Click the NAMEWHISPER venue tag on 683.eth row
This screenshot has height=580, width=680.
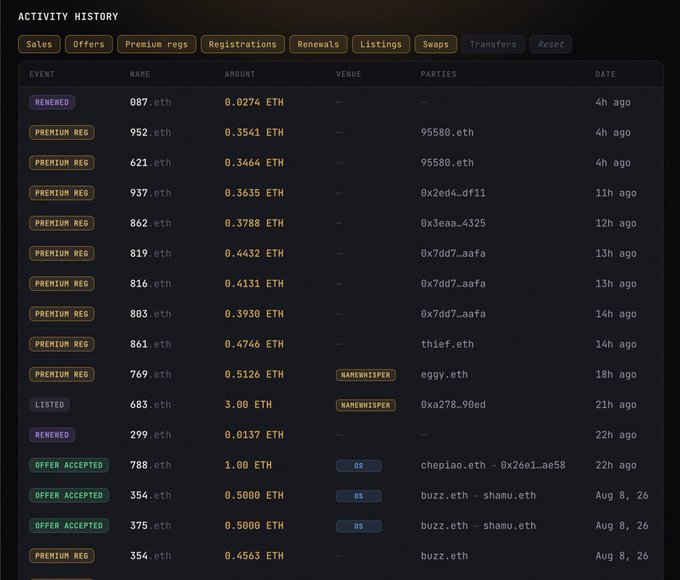point(366,405)
